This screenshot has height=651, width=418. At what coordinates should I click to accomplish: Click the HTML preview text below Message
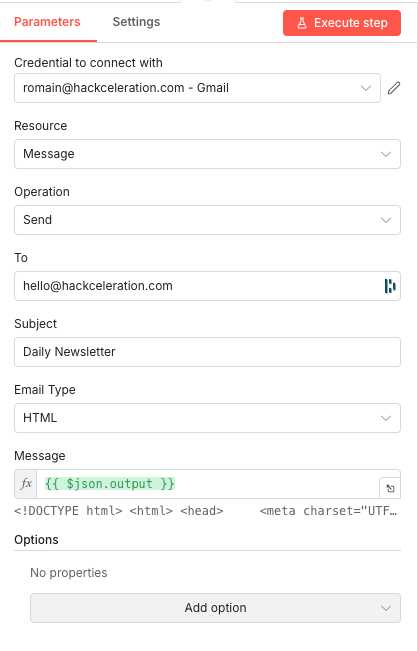(x=206, y=511)
